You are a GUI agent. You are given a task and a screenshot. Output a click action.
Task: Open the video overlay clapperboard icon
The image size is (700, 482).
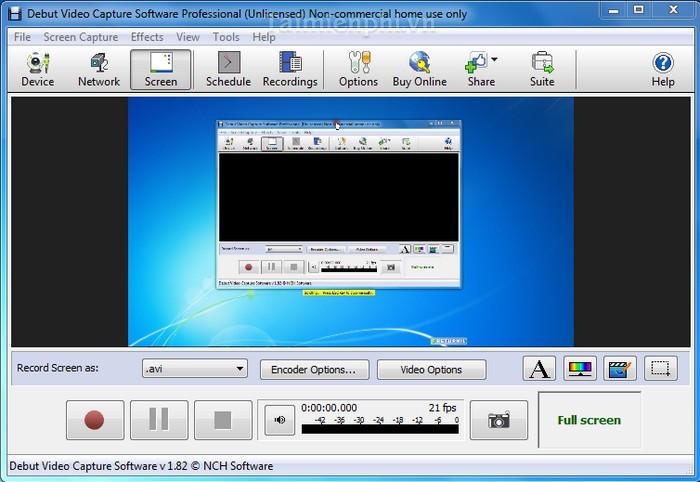coord(620,369)
